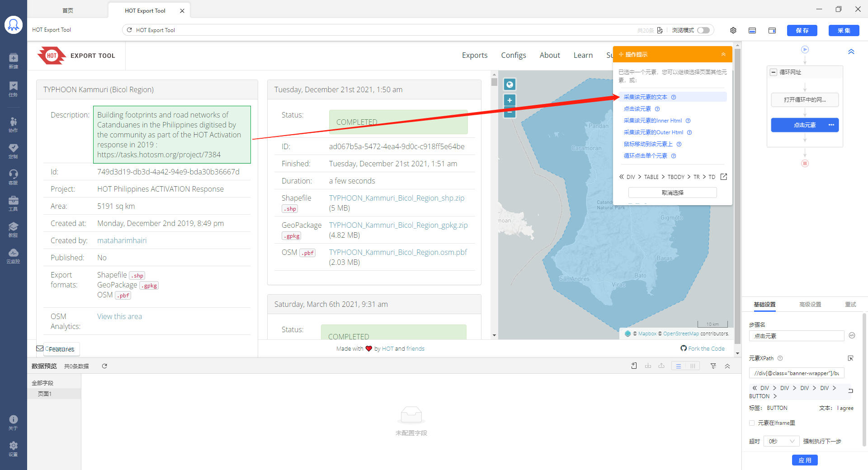The width and height of the screenshot is (868, 470).
Task: Open 教程 (tutorials) in the left sidebar
Action: [x=14, y=230]
